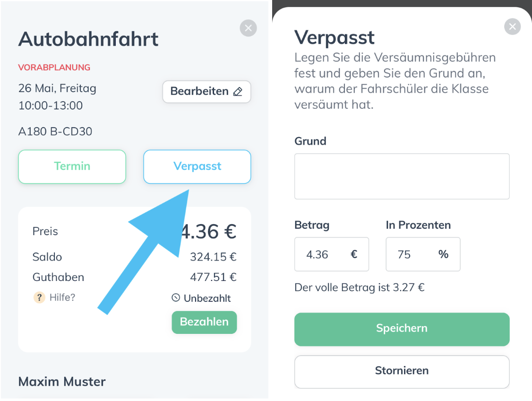Image resolution: width=532 pixels, height=401 pixels.
Task: Click the orange question mark help icon
Action: pyautogui.click(x=39, y=297)
